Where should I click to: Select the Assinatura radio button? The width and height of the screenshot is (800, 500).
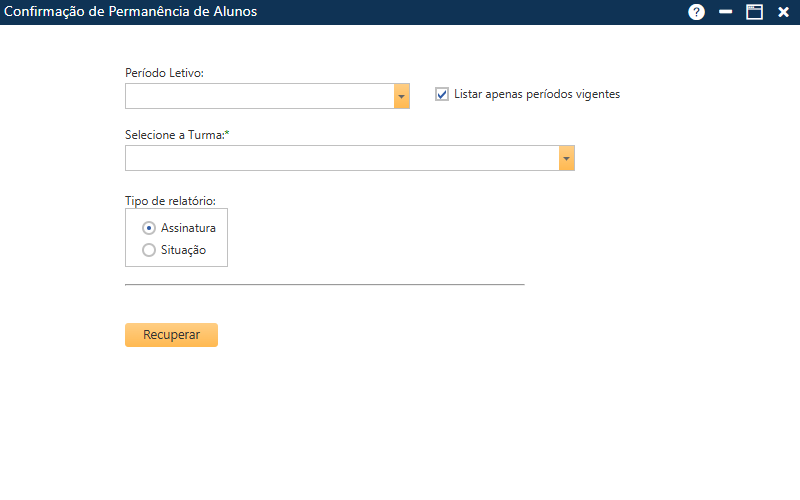point(149,228)
